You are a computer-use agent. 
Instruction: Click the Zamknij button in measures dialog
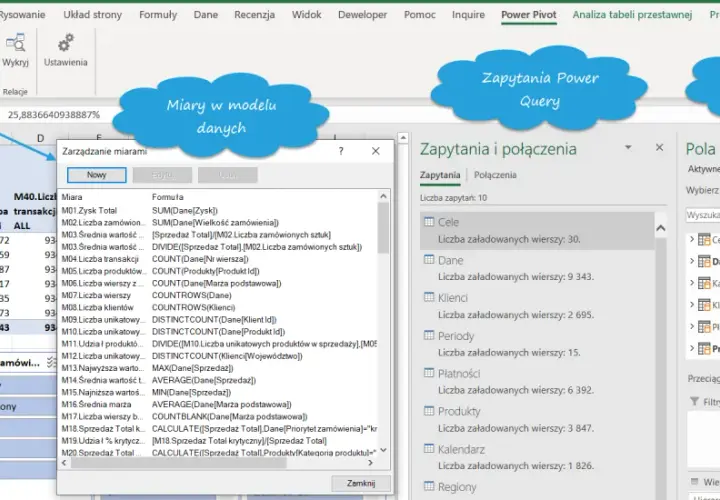click(361, 483)
